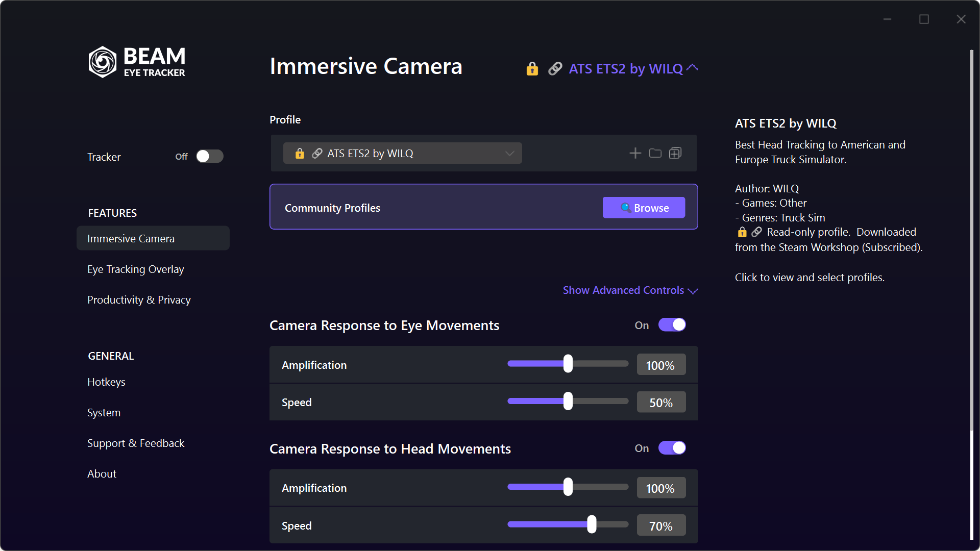980x551 pixels.
Task: Disable Camera Response to Eye Movements
Action: (672, 325)
